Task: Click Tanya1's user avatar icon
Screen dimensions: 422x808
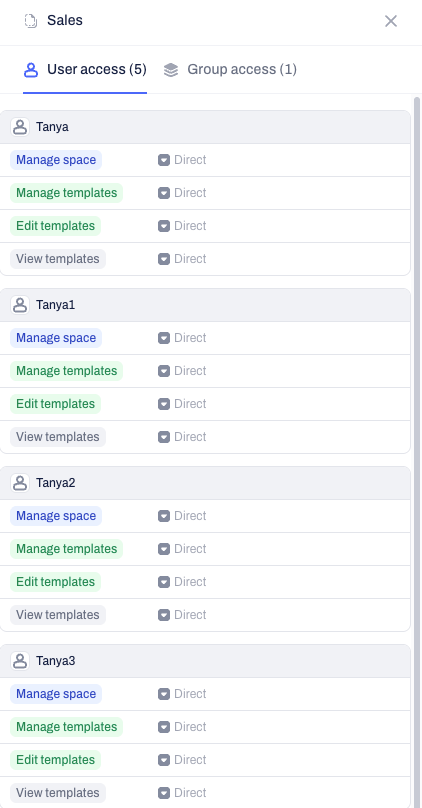Action: tap(20, 305)
